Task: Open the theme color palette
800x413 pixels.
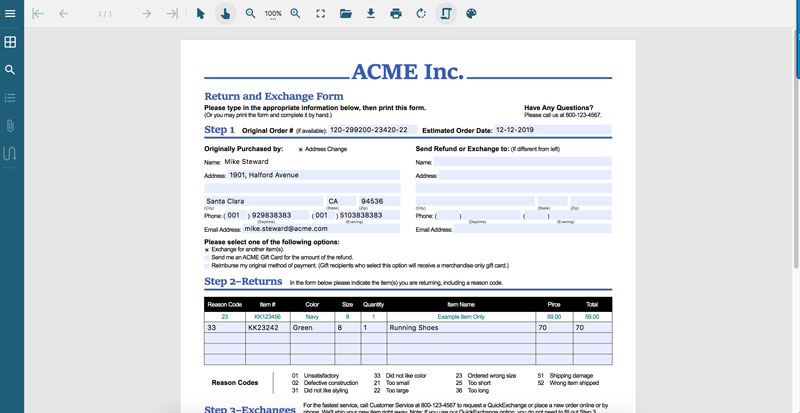Action: (x=471, y=14)
